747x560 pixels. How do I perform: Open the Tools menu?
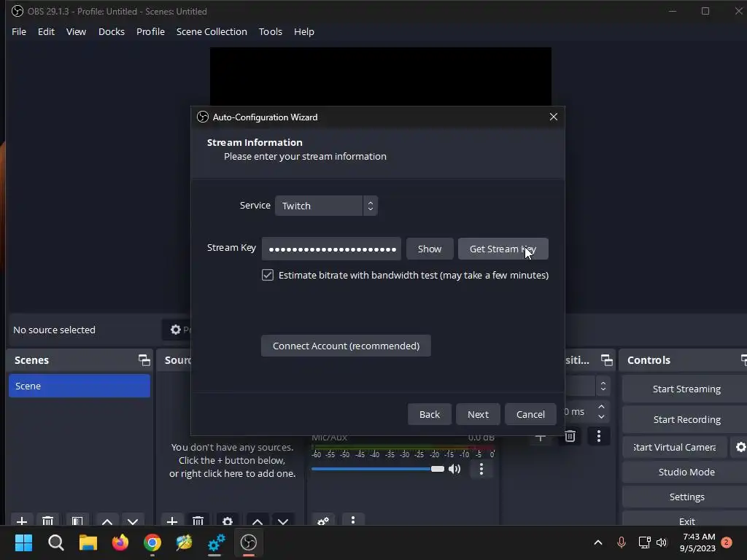tap(270, 31)
